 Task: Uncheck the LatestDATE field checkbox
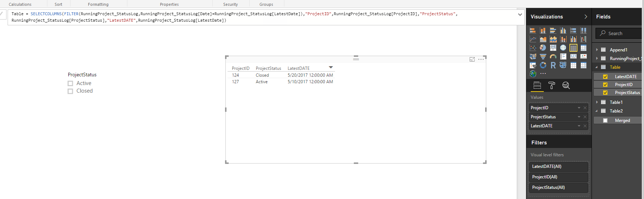605,77
